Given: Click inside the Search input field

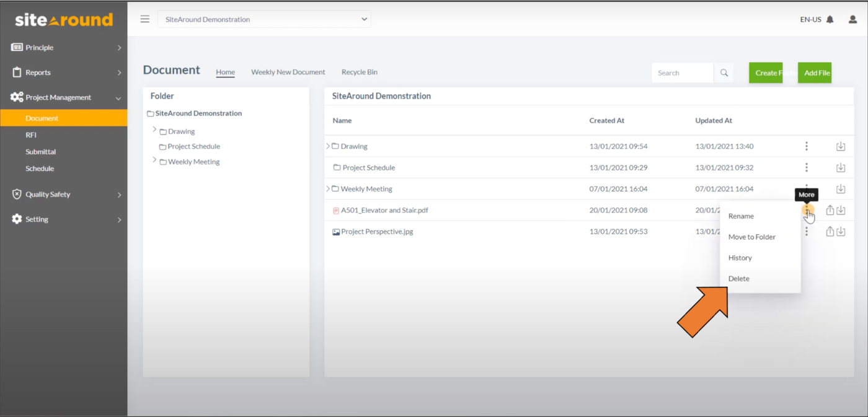Looking at the screenshot, I should (x=682, y=72).
